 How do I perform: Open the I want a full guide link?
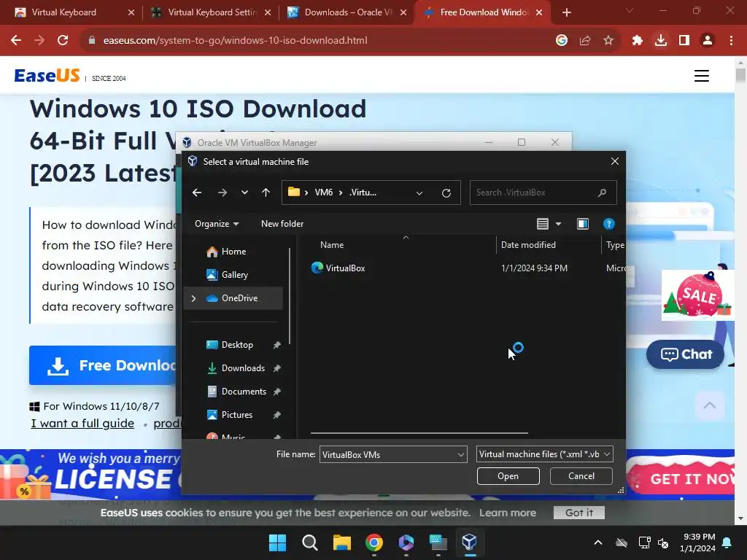click(82, 424)
